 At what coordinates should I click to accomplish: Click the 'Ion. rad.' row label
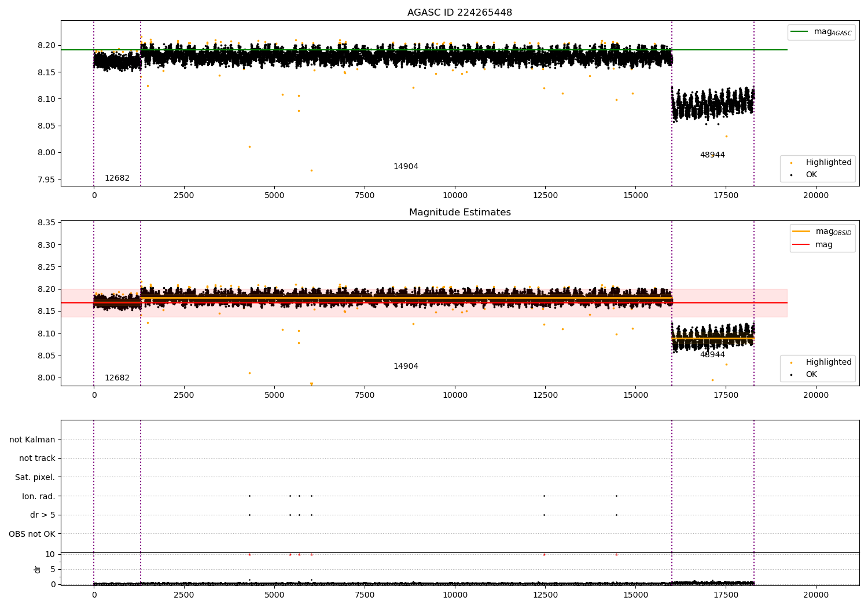tap(39, 496)
